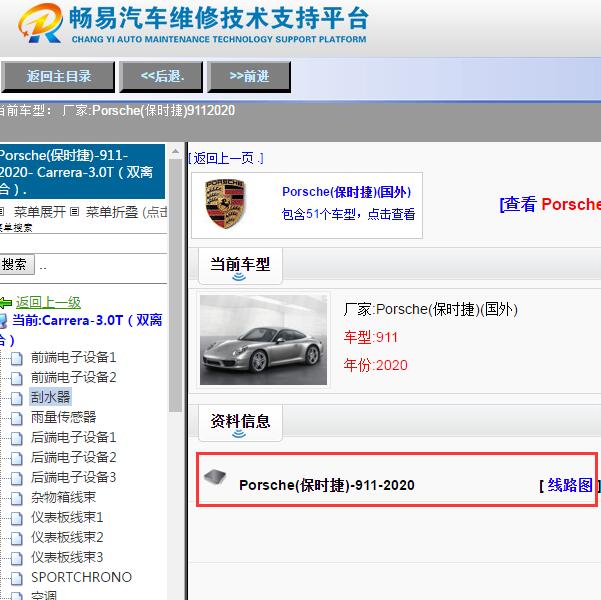Open 雨量传感器 tree item

pyautogui.click(x=64, y=417)
